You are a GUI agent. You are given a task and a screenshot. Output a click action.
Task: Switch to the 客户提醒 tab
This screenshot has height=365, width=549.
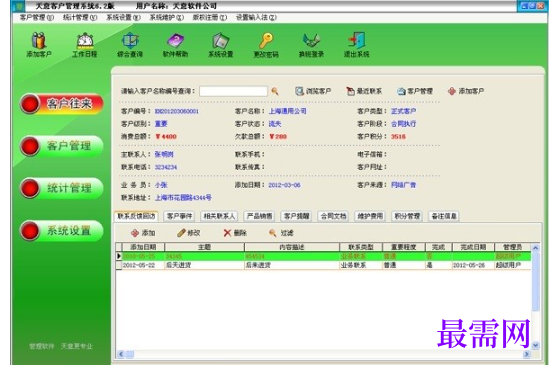pos(297,216)
